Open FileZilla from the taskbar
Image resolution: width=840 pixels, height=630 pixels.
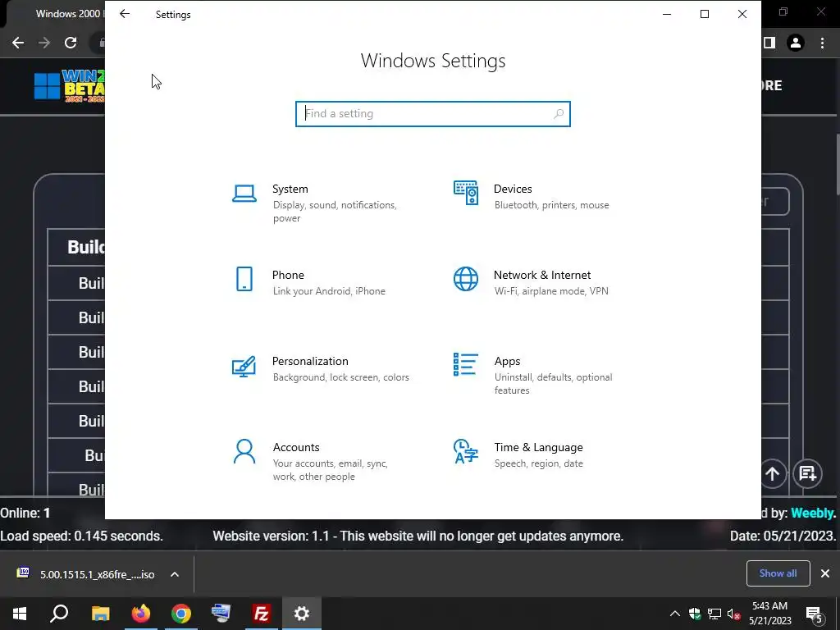click(261, 614)
